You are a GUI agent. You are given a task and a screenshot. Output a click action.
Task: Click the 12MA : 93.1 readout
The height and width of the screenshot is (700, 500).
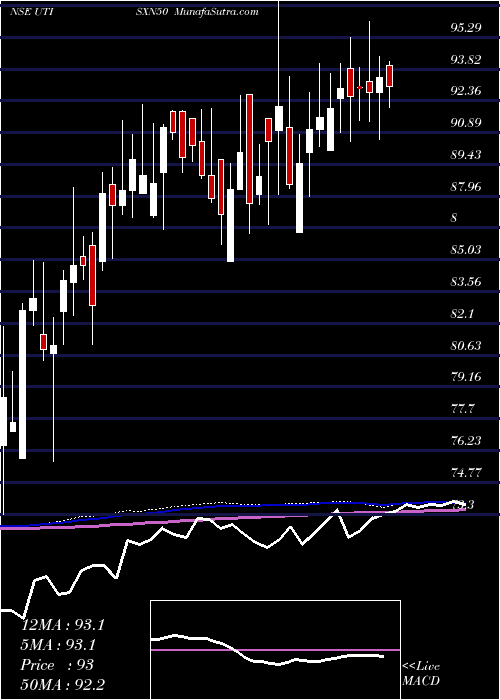coord(63,625)
